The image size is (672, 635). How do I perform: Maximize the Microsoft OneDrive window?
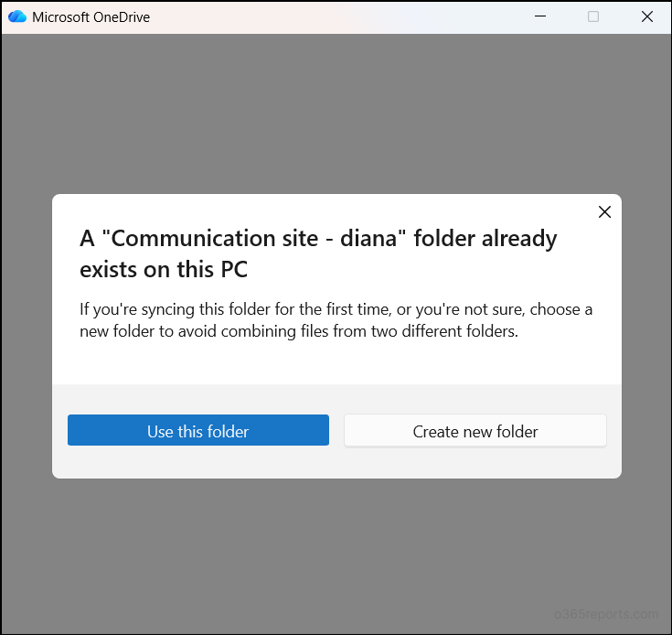point(593,16)
